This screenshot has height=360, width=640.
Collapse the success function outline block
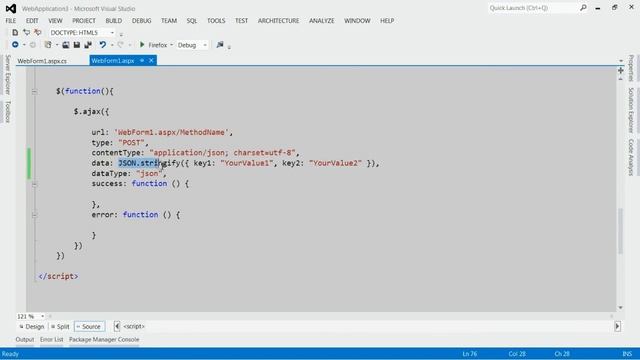click(x=35, y=184)
